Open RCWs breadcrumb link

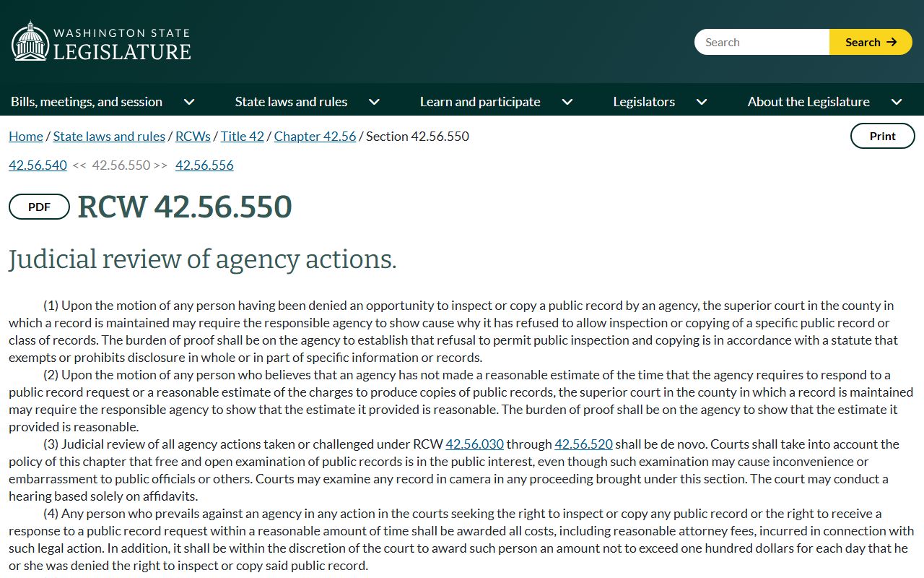[193, 136]
